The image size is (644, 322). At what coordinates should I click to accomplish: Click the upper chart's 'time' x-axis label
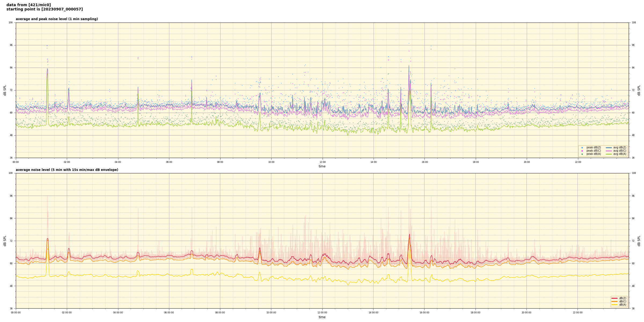tap(322, 166)
